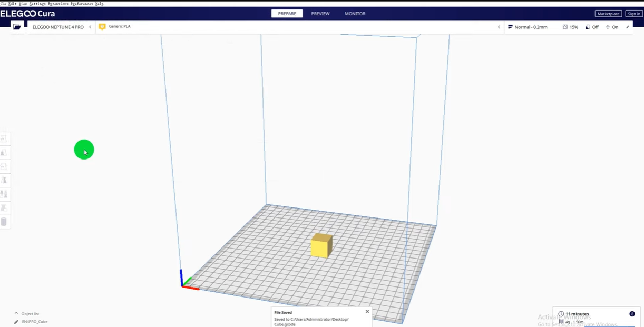Open the Generic PLA material dropdown

tap(120, 26)
